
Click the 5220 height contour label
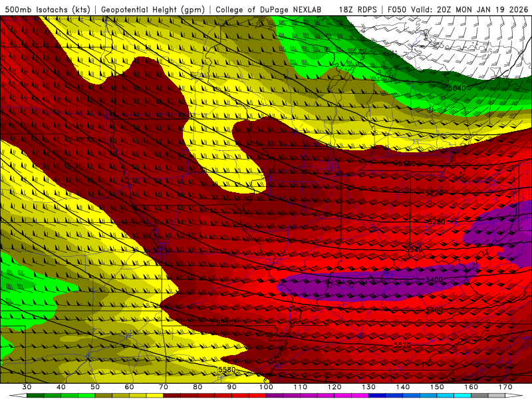click(434, 193)
